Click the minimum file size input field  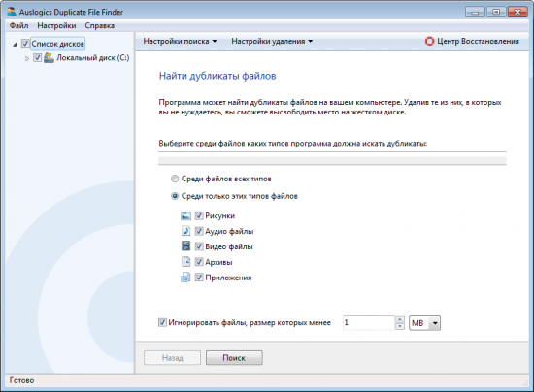tap(369, 323)
